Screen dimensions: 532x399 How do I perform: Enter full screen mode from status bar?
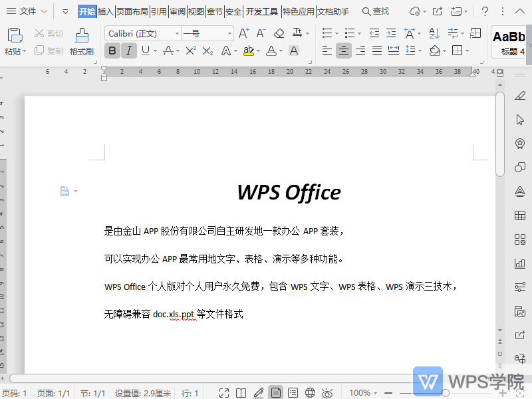point(223,392)
